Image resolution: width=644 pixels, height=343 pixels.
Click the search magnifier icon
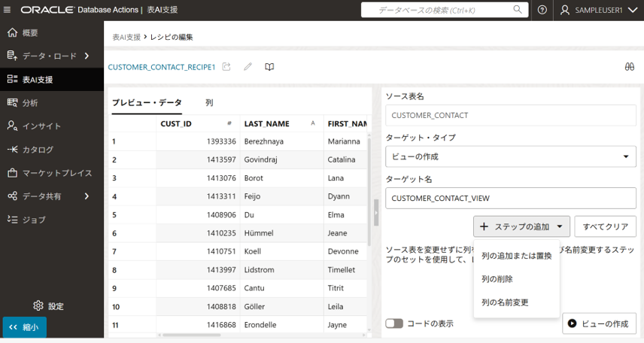[x=518, y=10]
